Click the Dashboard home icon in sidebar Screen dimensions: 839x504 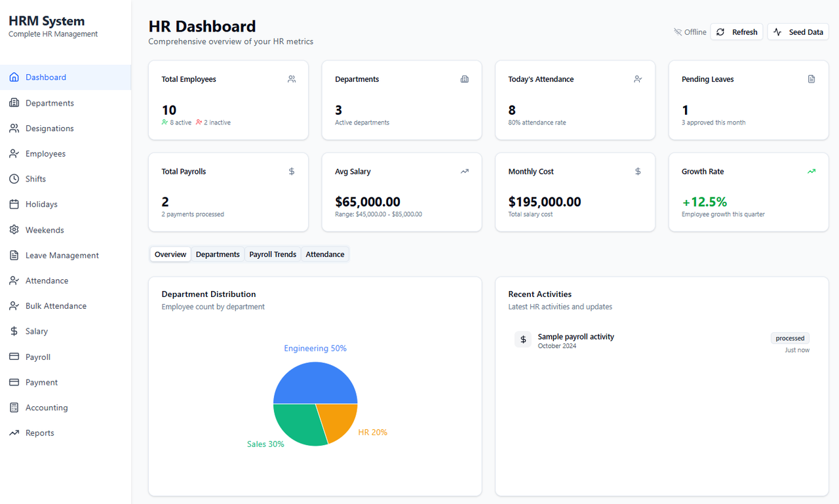pos(14,77)
